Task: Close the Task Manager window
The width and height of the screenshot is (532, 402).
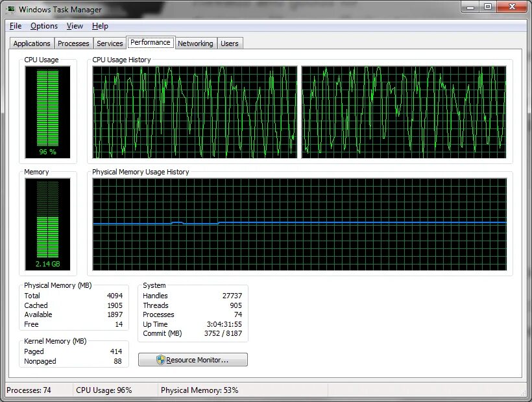Action: (513, 6)
